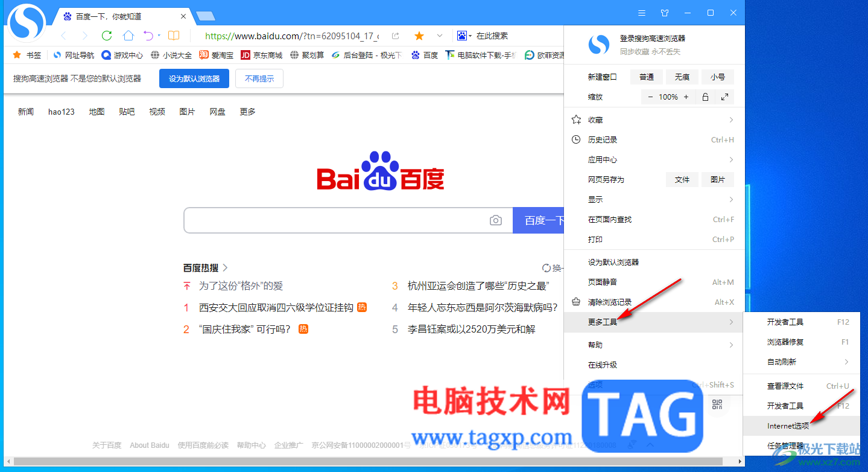Open the 更多 link on Baidu
The image size is (868, 472).
click(x=248, y=112)
